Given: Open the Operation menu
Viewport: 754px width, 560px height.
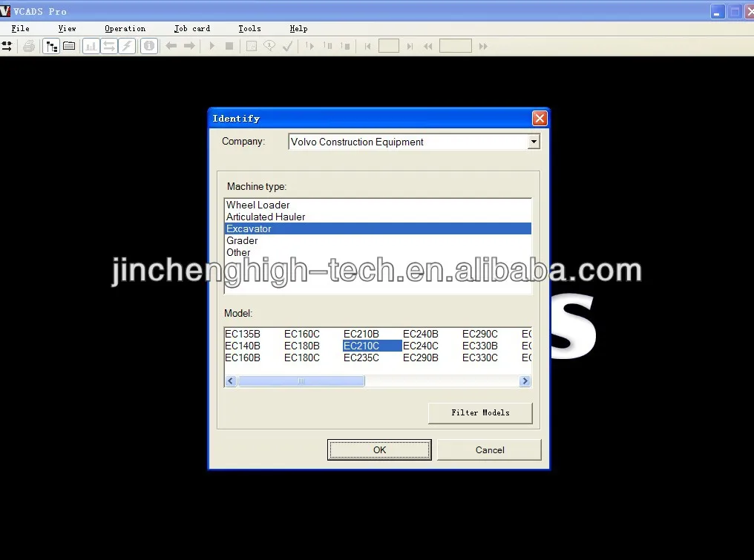Looking at the screenshot, I should [x=125, y=28].
